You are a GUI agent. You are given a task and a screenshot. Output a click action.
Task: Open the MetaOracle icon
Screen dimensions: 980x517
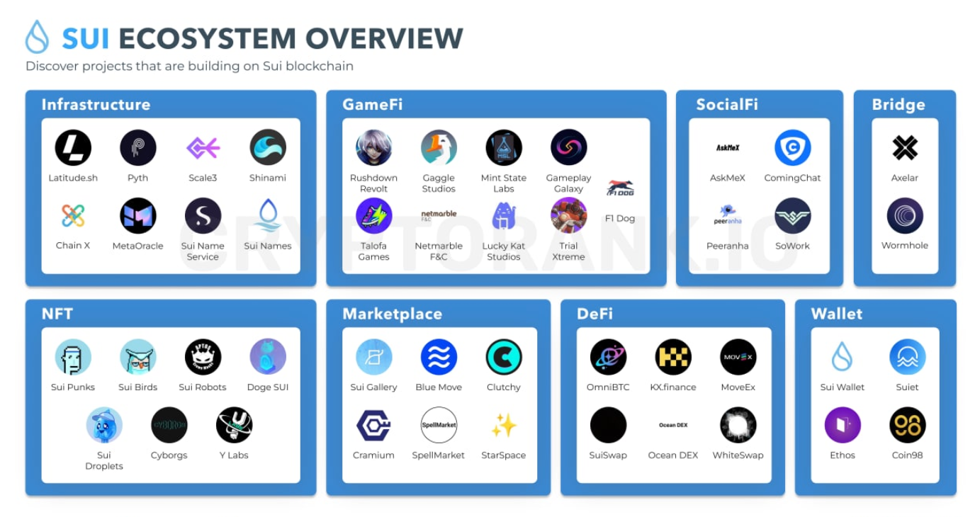click(x=138, y=215)
